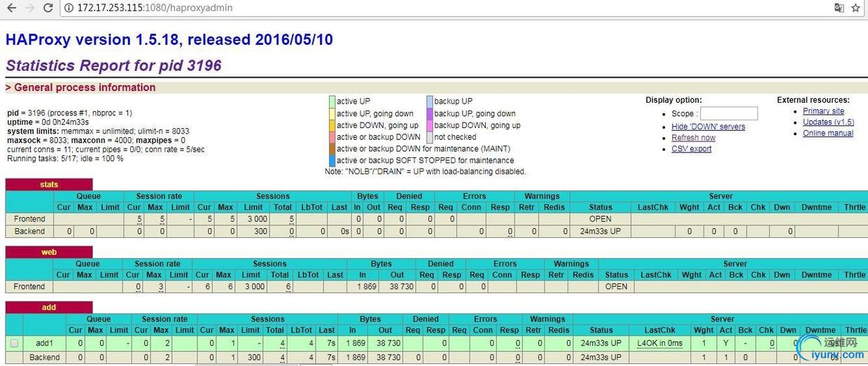Click the 'active DOWN, going up' orange swatch
Image resolution: width=868 pixels, height=366 pixels.
coord(332,125)
